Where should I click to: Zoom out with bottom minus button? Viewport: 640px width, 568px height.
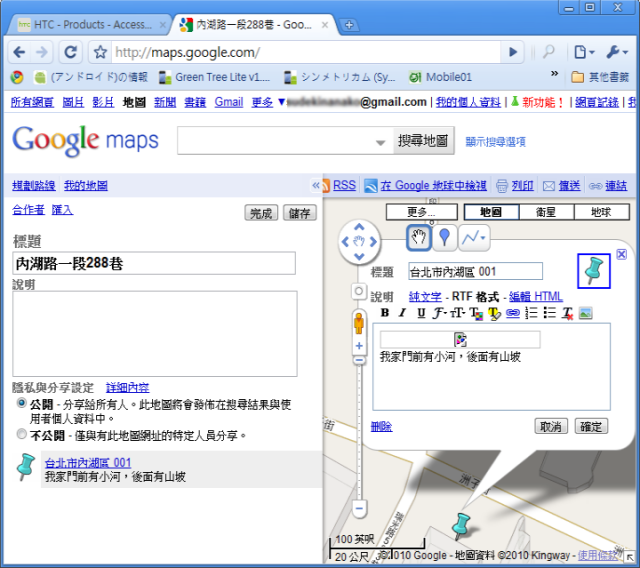[359, 508]
